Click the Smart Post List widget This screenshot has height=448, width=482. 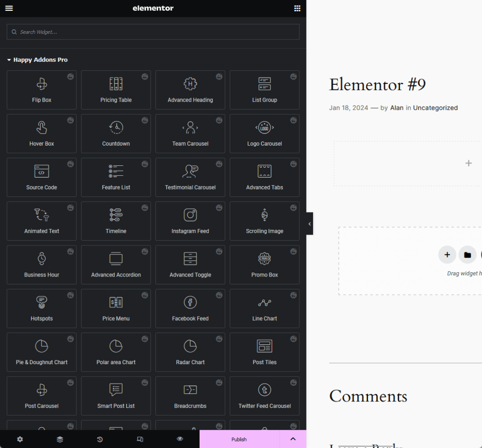pyautogui.click(x=116, y=396)
